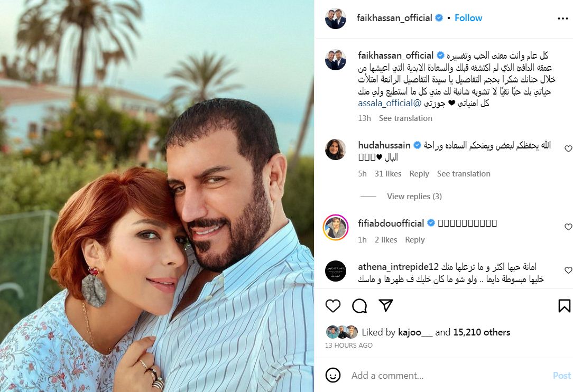Viewport: 573px width, 392px height.
Task: View the 15,210 others likes list
Action: 482,332
